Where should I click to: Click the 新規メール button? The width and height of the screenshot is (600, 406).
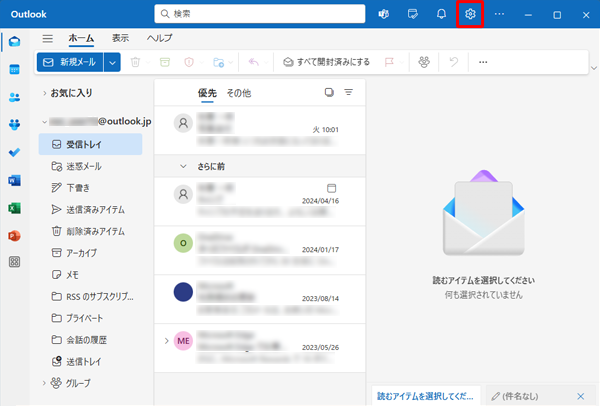(70, 62)
